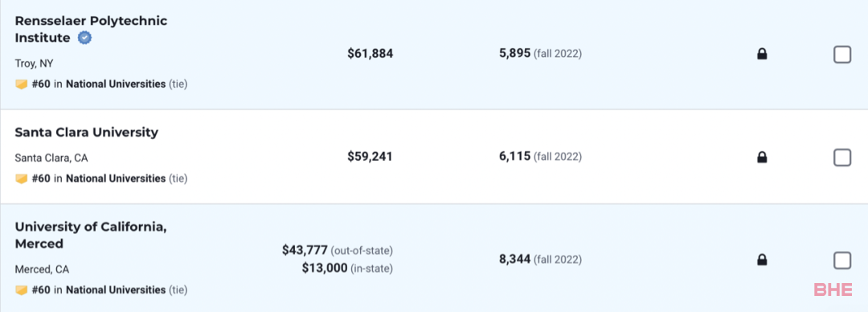Click the gold ranking badge under Merced, CA

pyautogui.click(x=21, y=290)
